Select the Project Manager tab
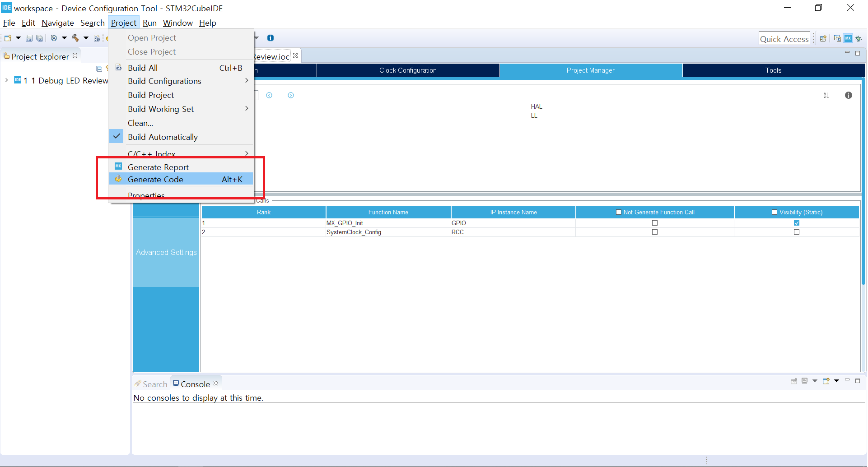The image size is (868, 467). [x=591, y=70]
